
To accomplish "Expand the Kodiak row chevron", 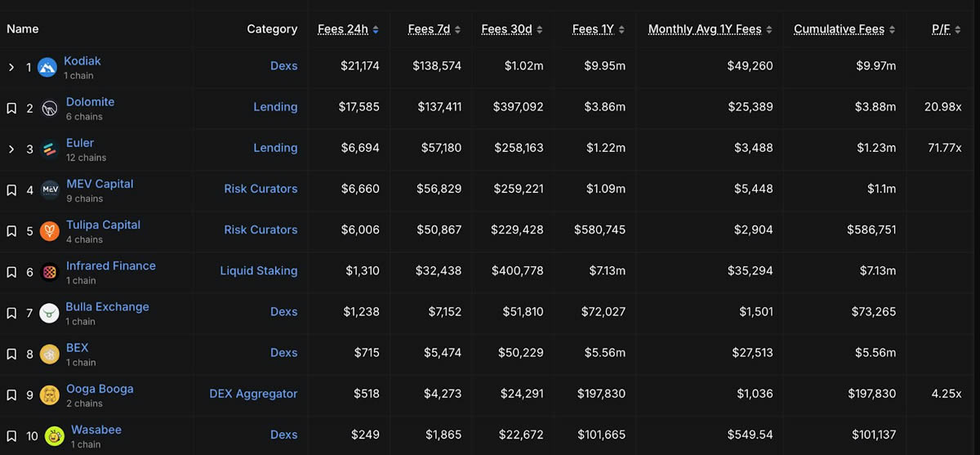I will (11, 67).
